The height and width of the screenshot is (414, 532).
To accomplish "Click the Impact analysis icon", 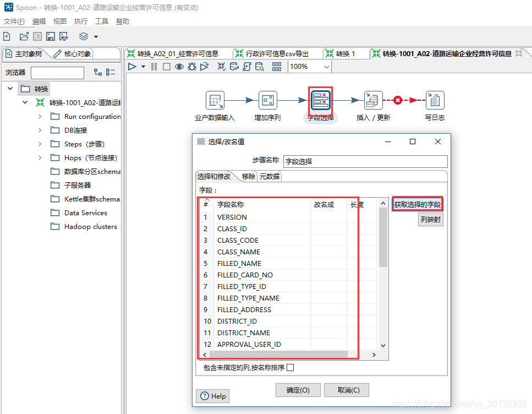I will (x=234, y=67).
